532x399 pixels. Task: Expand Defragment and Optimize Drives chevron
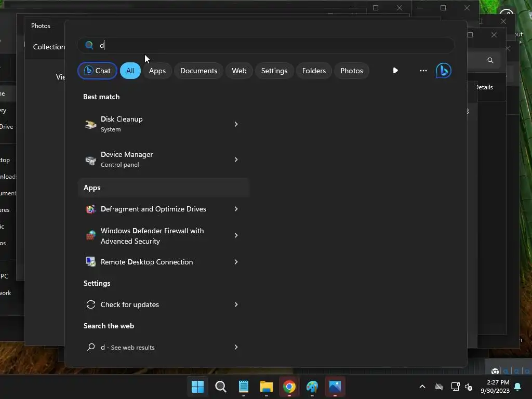tap(236, 209)
